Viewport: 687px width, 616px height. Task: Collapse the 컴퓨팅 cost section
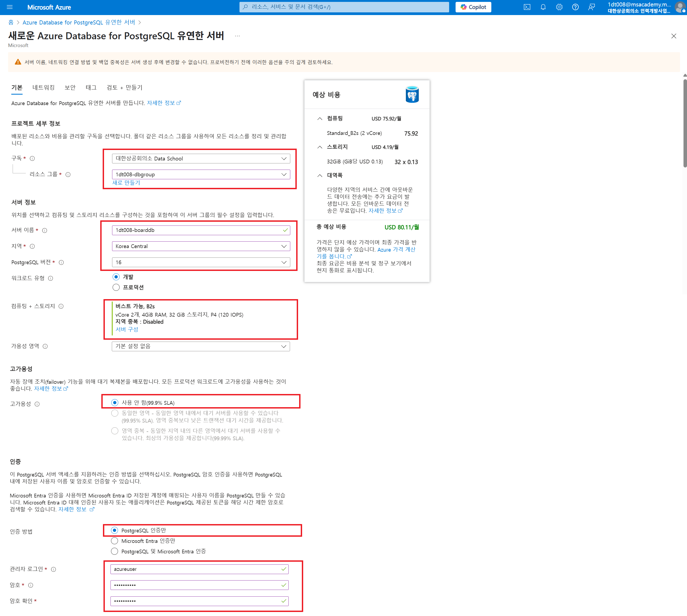[320, 119]
